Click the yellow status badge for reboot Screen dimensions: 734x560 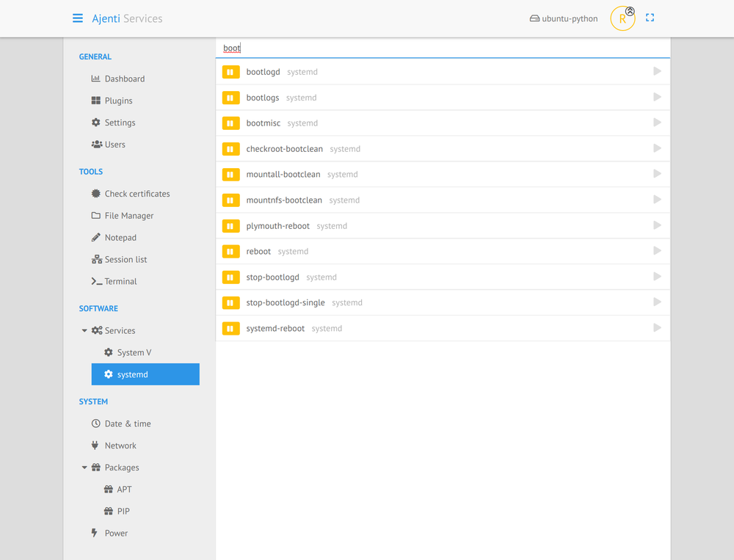pos(230,252)
